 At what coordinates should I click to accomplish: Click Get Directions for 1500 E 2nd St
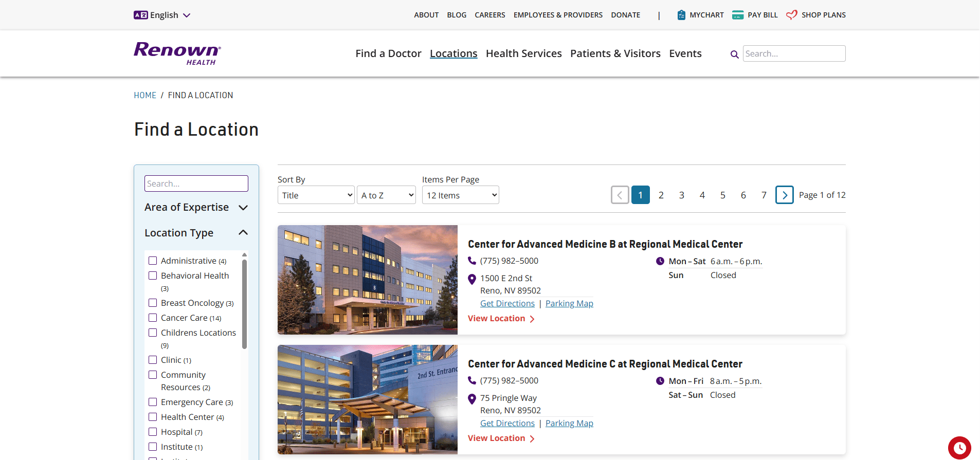507,303
